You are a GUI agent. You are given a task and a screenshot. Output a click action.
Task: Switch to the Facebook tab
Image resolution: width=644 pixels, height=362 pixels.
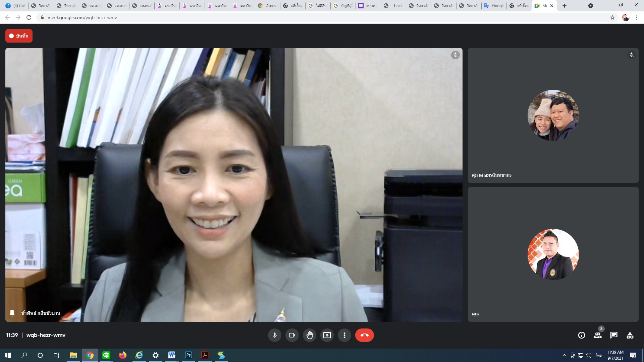click(x=15, y=6)
